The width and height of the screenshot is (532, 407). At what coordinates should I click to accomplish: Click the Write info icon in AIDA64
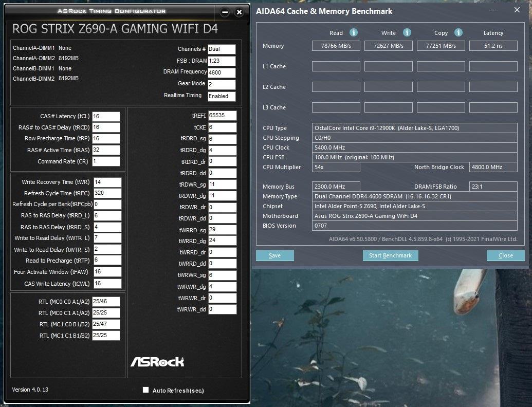click(x=407, y=32)
